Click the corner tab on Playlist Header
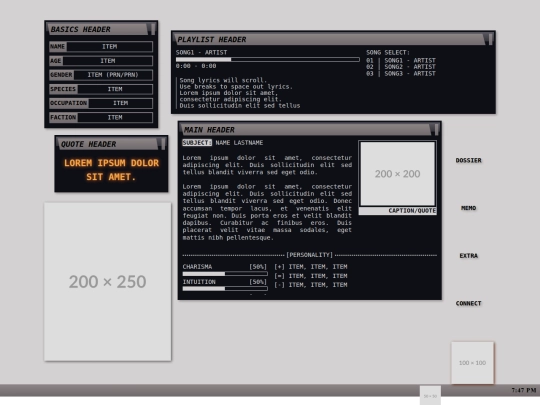540x405 pixels. (x=489, y=39)
